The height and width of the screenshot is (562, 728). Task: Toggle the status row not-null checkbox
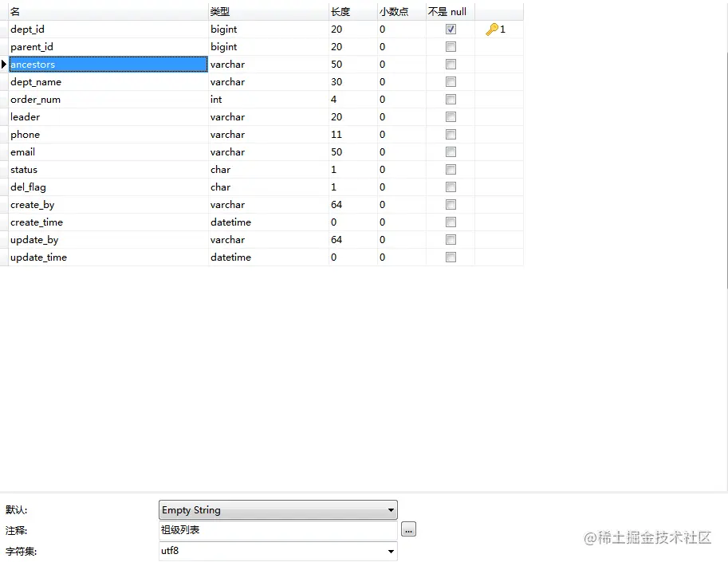[451, 169]
